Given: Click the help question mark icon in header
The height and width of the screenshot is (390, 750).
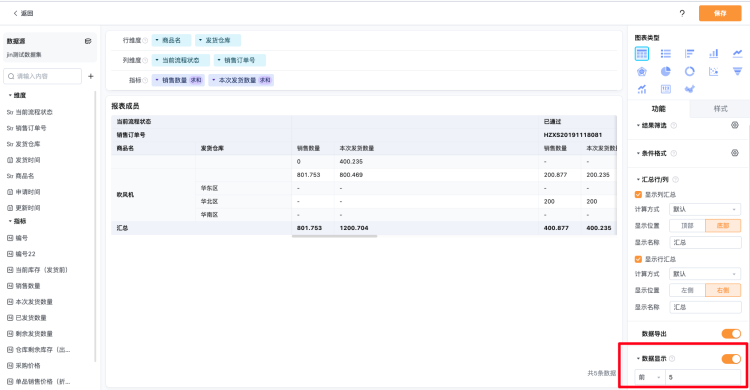Looking at the screenshot, I should pyautogui.click(x=682, y=13).
